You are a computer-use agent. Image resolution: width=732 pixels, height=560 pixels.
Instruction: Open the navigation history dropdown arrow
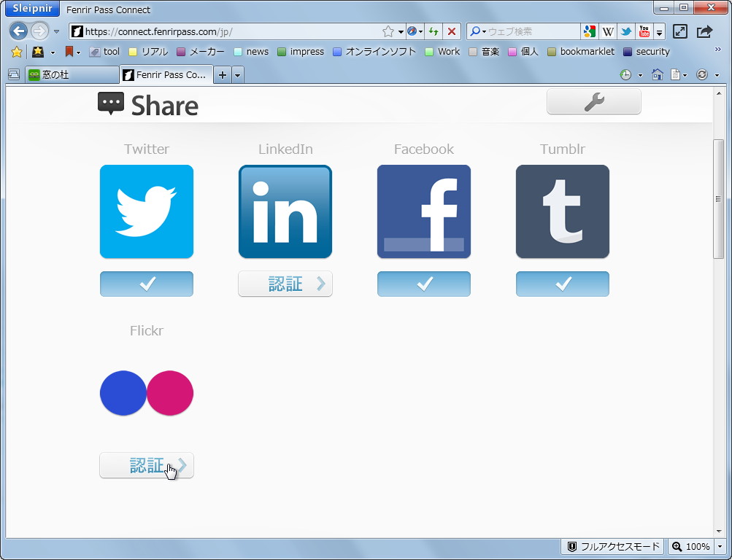coord(56,31)
